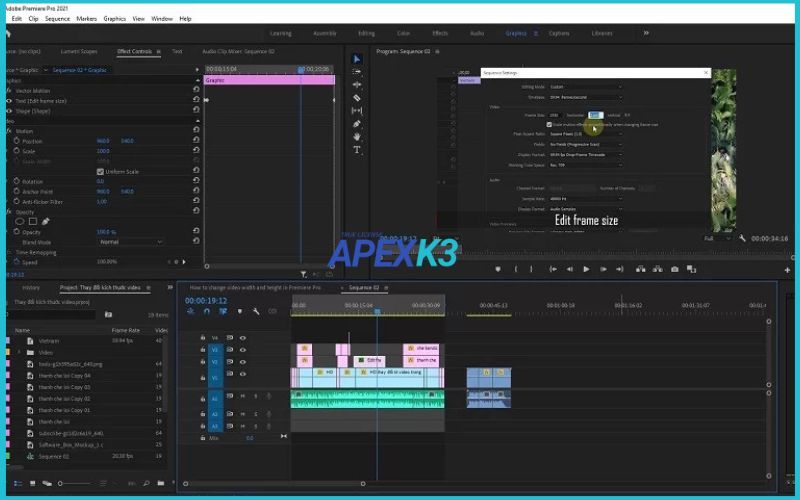This screenshot has width=800, height=500.
Task: Toggle Position stopwatch animation
Action: (17, 141)
